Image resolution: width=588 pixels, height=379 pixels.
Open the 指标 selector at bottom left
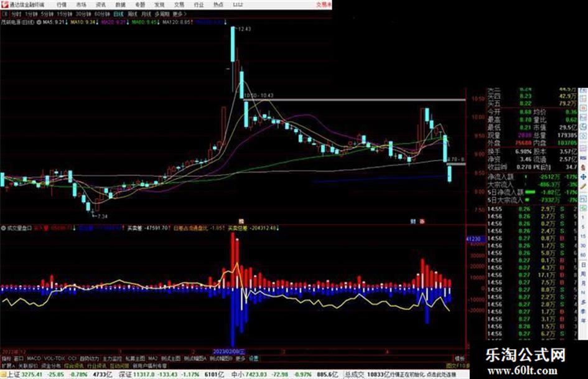pos(6,358)
